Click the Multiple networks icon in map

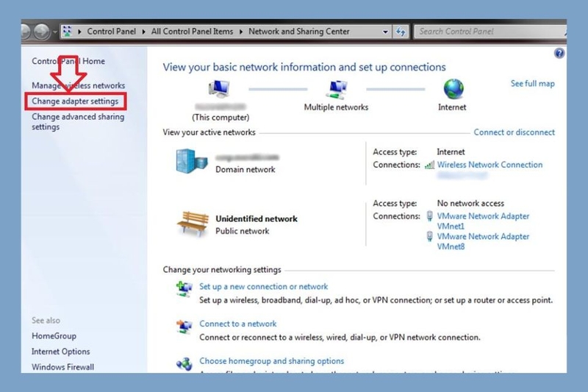pyautogui.click(x=337, y=89)
